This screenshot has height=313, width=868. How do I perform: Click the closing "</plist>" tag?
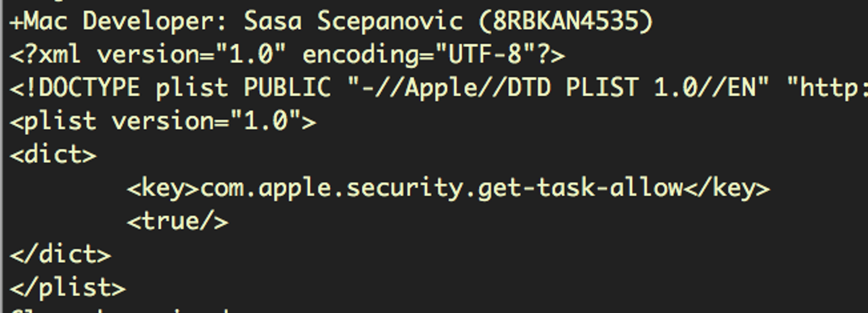[68, 289]
